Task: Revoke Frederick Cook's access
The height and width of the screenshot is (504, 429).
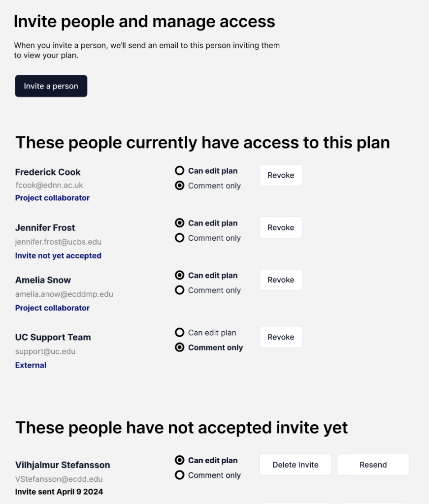Action: coord(281,175)
